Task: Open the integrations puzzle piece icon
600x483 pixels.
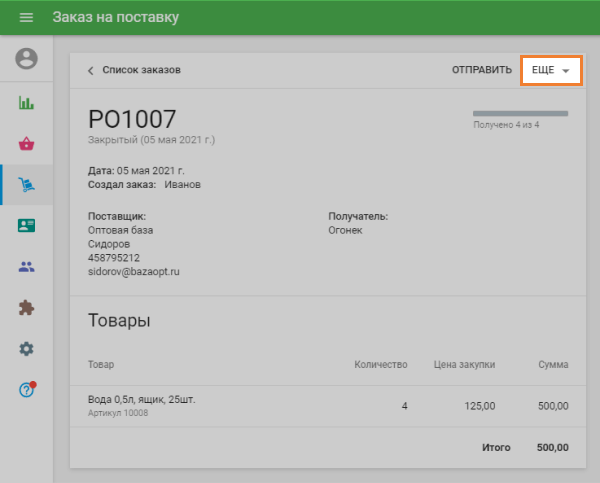Action: coord(26,308)
